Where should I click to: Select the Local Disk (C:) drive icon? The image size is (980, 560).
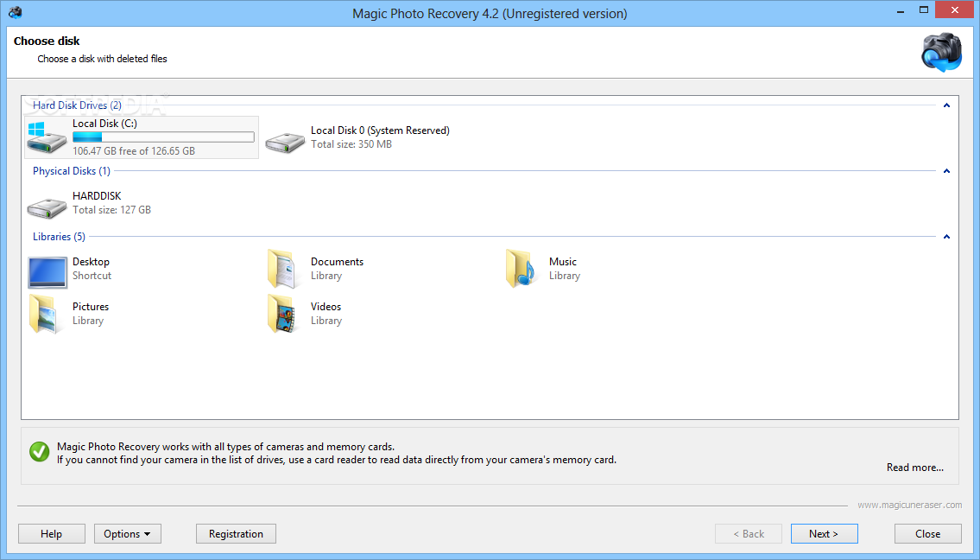coord(47,137)
